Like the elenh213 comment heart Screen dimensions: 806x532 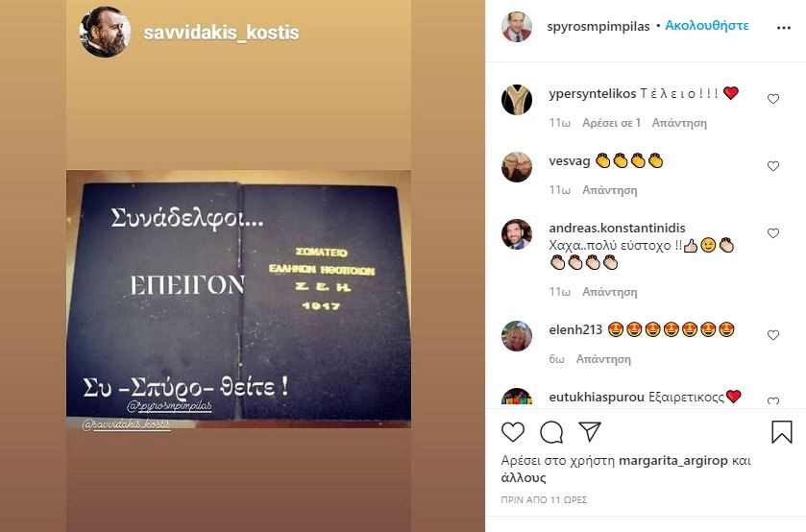click(773, 335)
